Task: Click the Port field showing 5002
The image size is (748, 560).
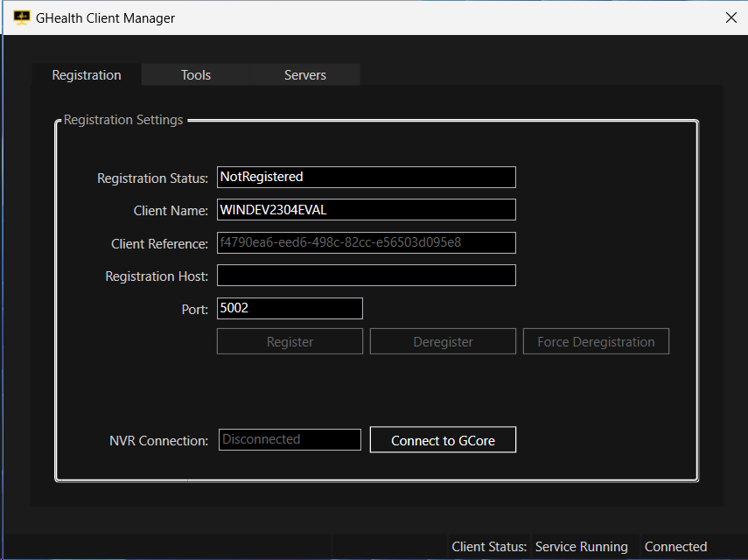Action: click(x=290, y=309)
